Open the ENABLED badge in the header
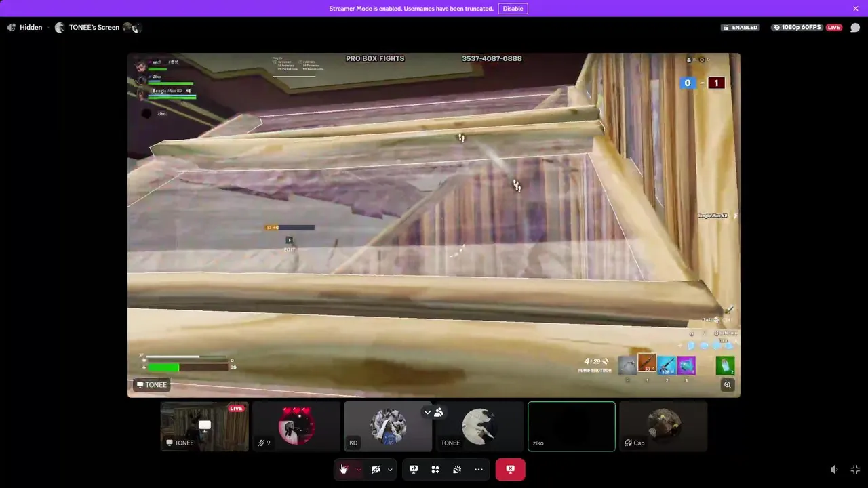The width and height of the screenshot is (868, 488). tap(741, 28)
